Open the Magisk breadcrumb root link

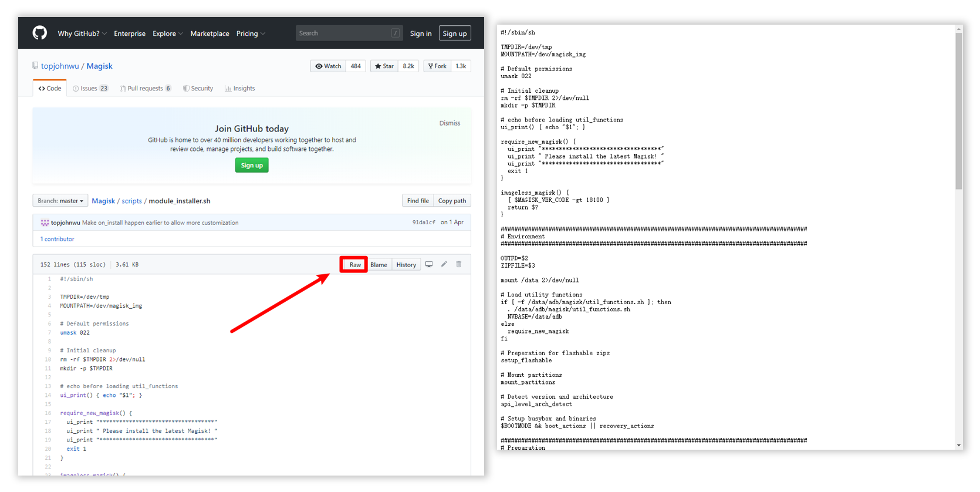coord(103,201)
